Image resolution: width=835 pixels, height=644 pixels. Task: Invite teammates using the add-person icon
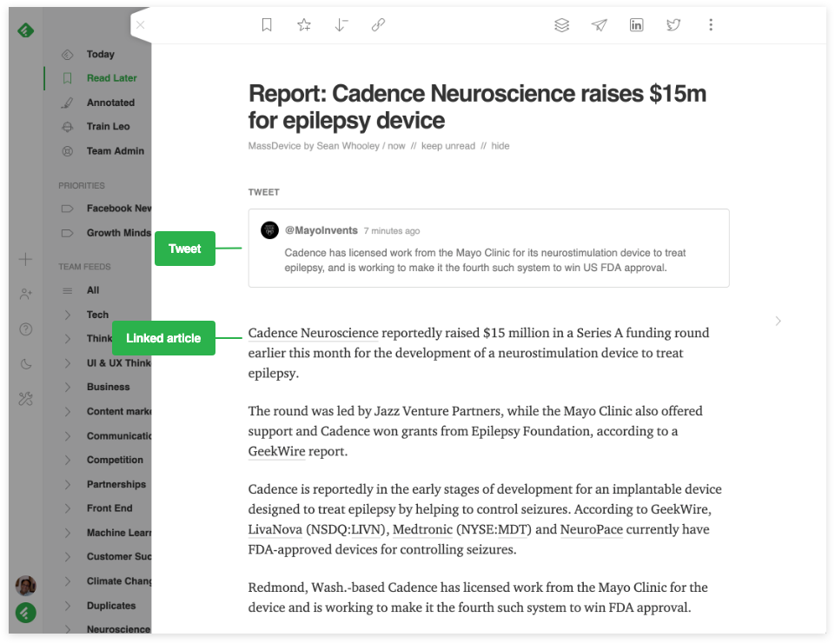click(x=25, y=294)
